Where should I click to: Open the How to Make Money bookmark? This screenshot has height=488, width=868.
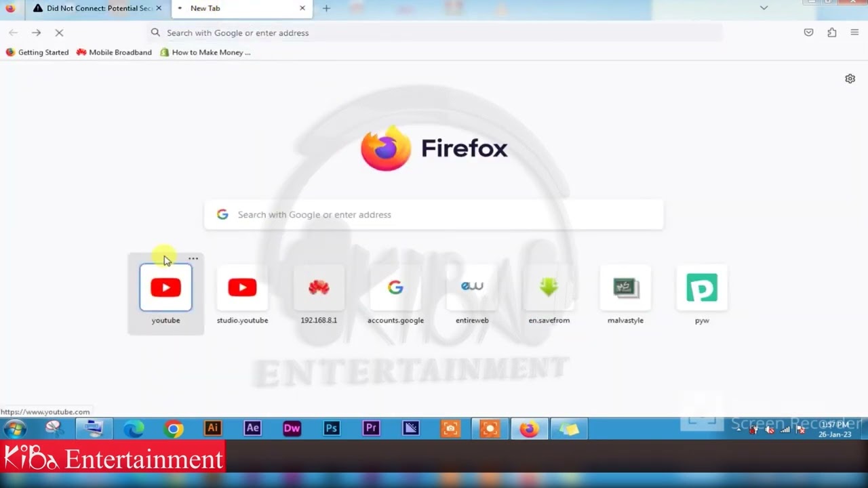205,52
